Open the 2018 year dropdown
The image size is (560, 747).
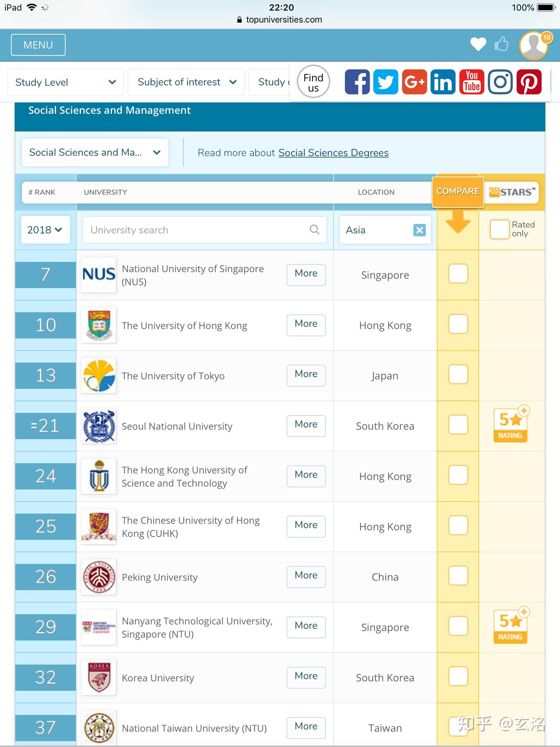point(45,230)
